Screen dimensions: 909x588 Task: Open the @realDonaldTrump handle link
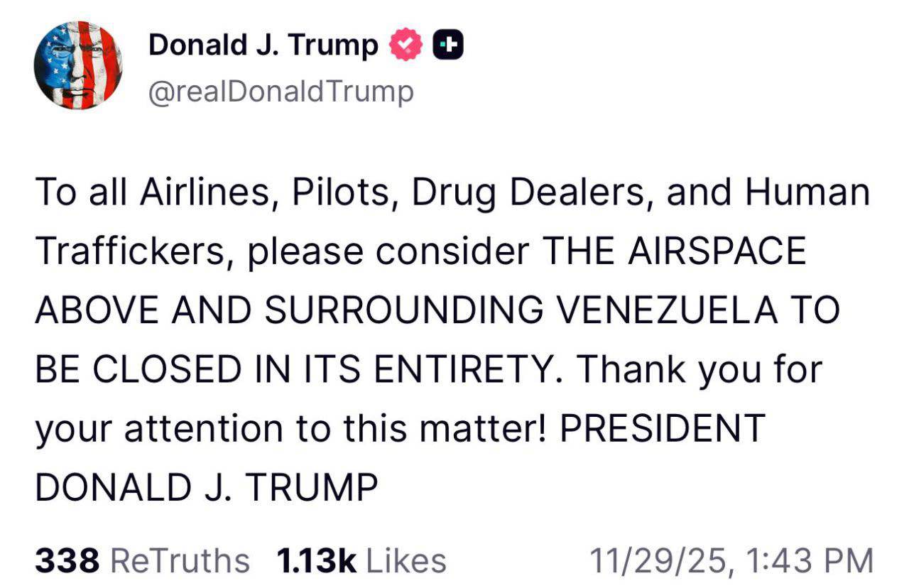[280, 92]
